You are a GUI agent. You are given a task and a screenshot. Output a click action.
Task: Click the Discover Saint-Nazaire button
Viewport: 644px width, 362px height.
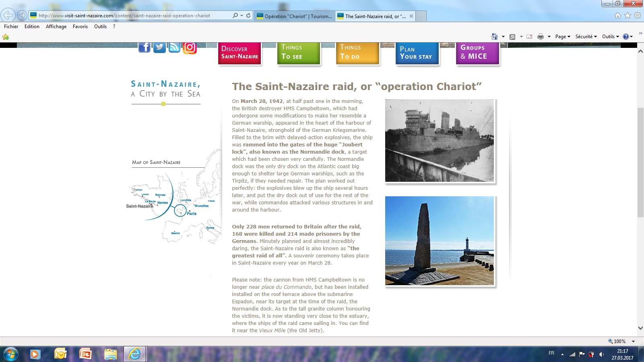click(x=239, y=53)
